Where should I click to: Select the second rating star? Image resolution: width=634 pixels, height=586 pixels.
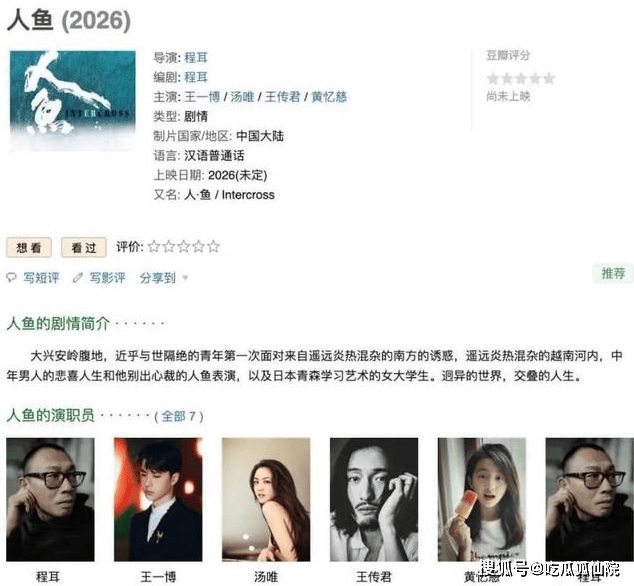pyautogui.click(x=169, y=246)
